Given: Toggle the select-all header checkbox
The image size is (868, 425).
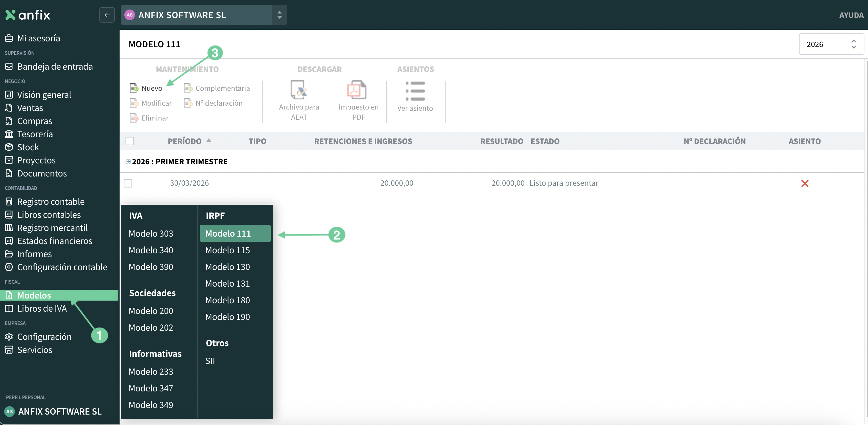Looking at the screenshot, I should (130, 141).
